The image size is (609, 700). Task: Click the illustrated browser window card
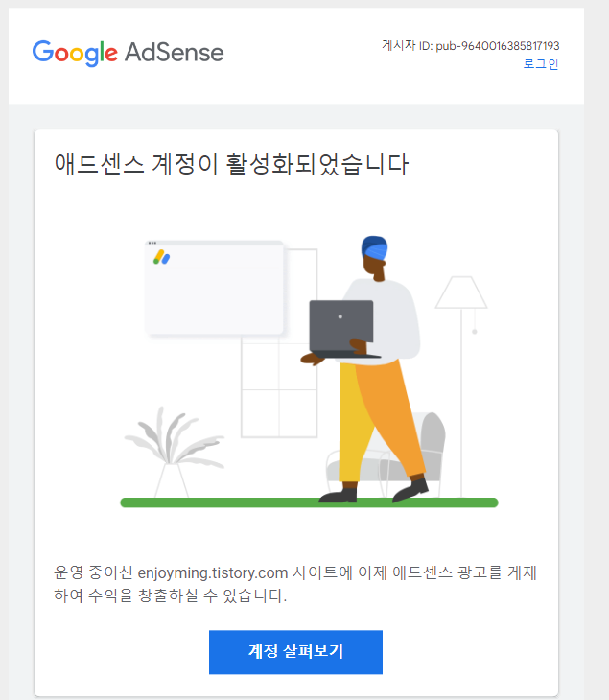coord(215,288)
